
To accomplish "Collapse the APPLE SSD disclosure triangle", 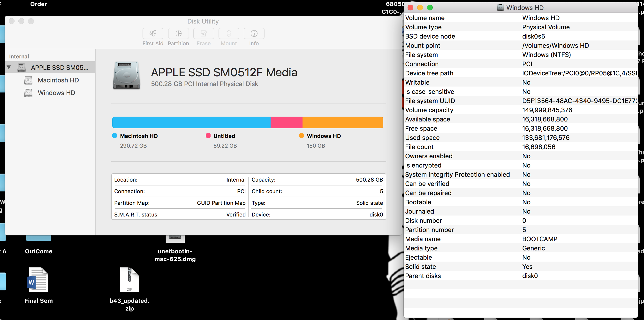I will pyautogui.click(x=9, y=67).
